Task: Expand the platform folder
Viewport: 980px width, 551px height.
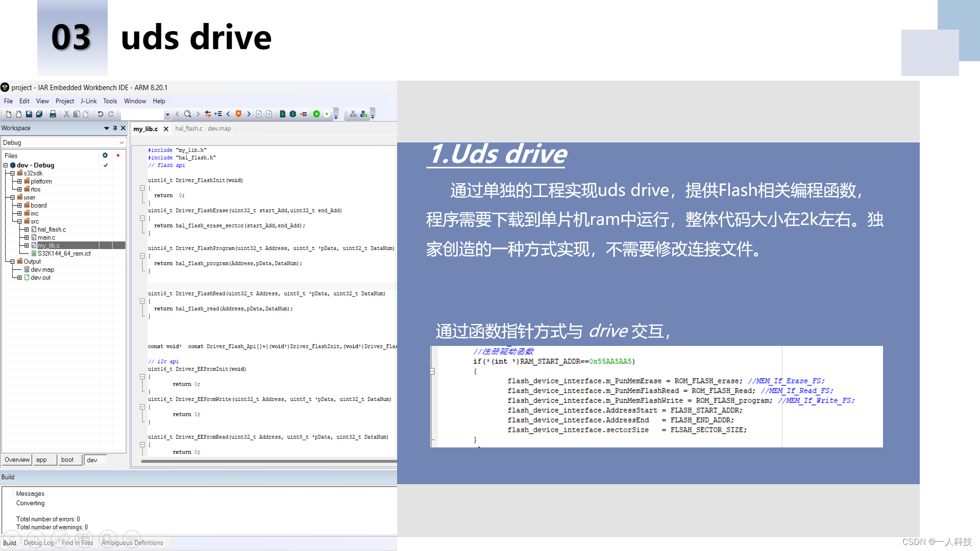Action: point(19,181)
